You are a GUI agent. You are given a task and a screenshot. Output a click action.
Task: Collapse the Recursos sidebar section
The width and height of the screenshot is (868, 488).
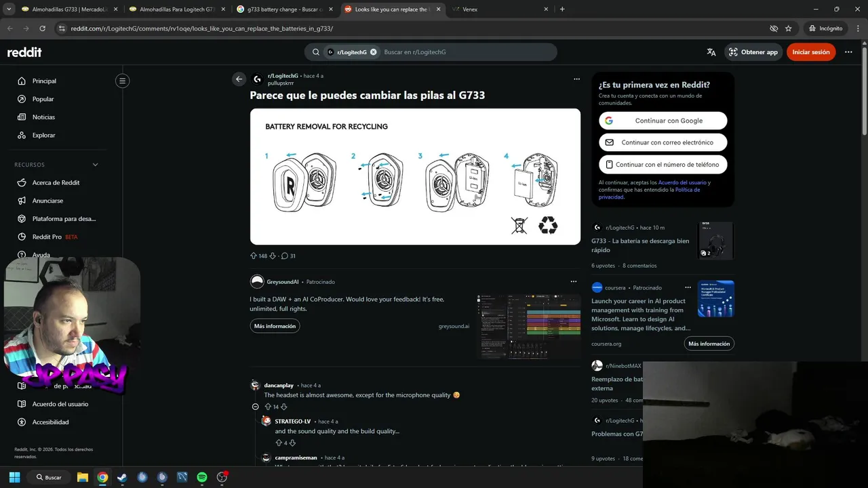95,165
